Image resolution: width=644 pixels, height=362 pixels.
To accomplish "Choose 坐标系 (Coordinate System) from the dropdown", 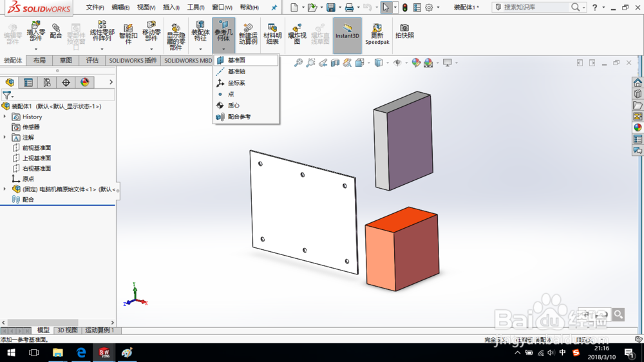I will [246, 82].
